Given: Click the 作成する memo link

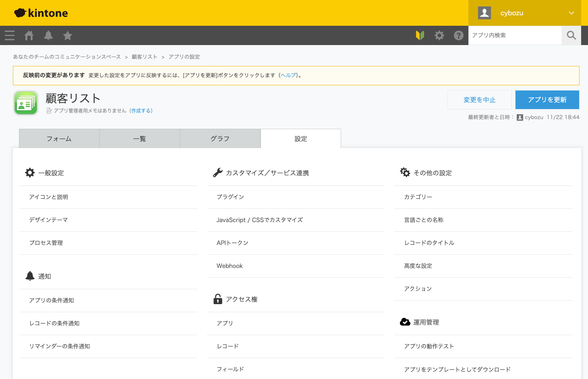Looking at the screenshot, I should 141,111.
